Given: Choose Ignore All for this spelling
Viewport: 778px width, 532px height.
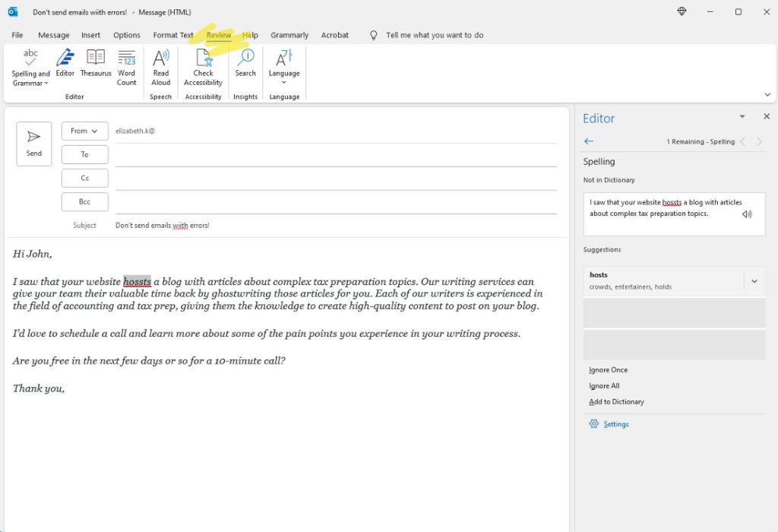Looking at the screenshot, I should tap(603, 385).
